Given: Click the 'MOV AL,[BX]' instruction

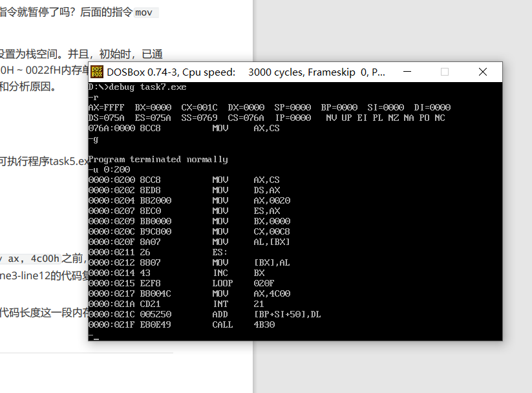Looking at the screenshot, I should click(x=251, y=242).
